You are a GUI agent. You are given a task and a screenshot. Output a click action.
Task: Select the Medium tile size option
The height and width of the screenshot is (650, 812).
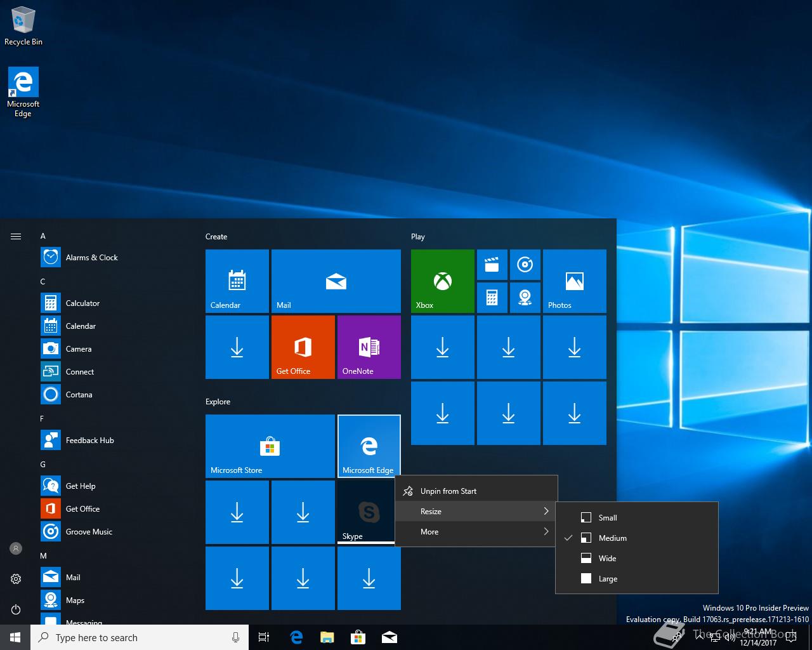[x=637, y=538]
